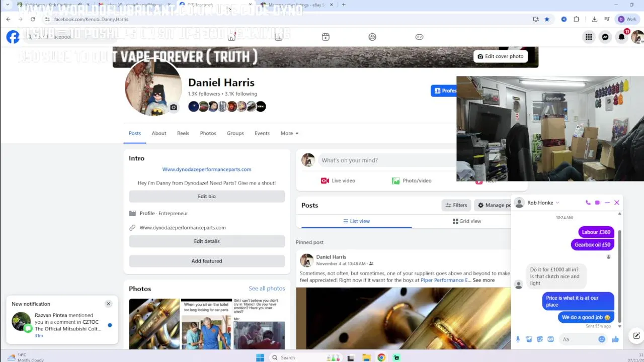Open the GIF picker in chat
644x362 pixels.
pos(551,339)
